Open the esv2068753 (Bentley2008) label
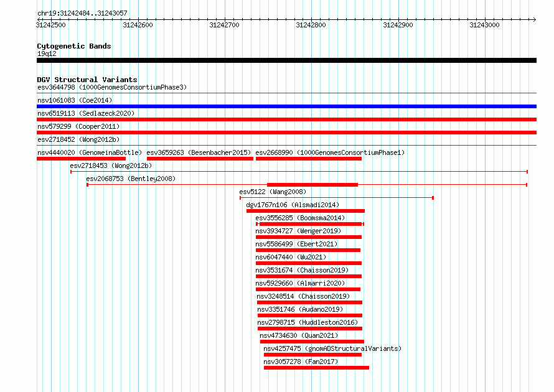The image size is (554, 392). coord(131,179)
